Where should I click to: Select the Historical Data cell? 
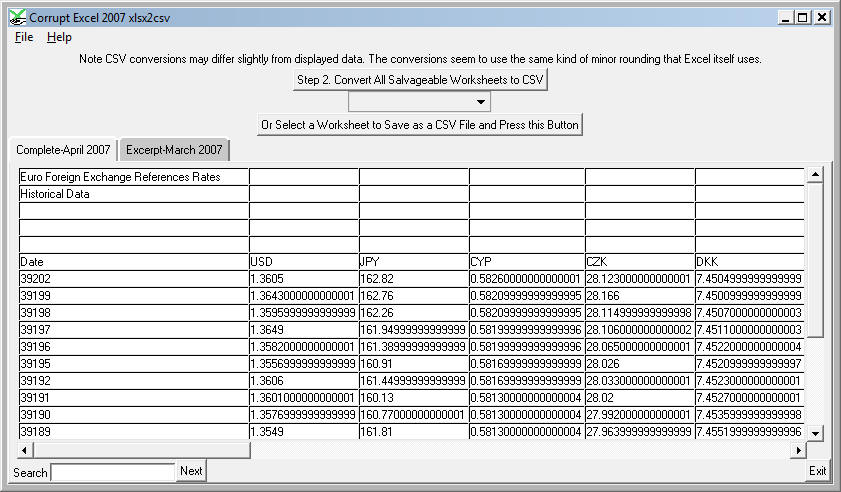134,194
